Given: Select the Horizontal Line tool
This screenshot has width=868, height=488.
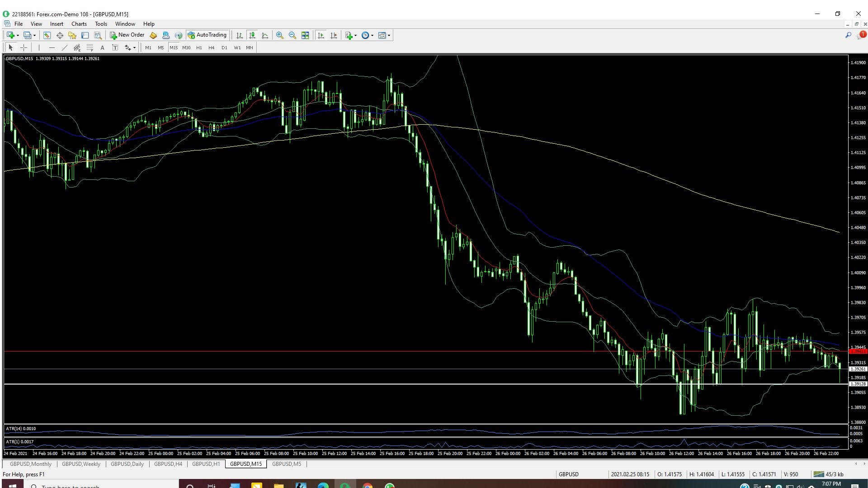Looking at the screenshot, I should pyautogui.click(x=52, y=47).
